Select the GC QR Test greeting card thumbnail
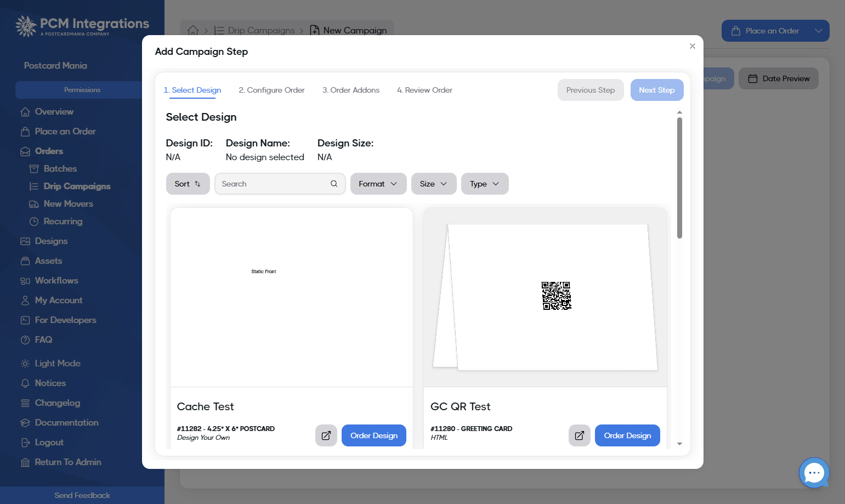Screen dimensions: 845x504 [x=545, y=297]
